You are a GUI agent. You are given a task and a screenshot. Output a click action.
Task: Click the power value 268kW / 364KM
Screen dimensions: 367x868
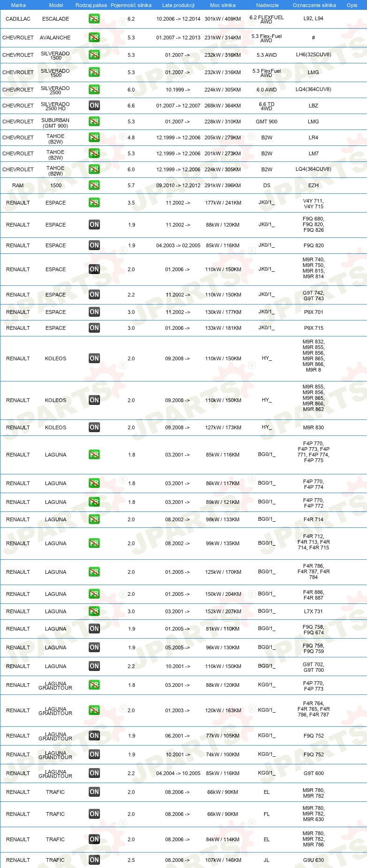222,106
